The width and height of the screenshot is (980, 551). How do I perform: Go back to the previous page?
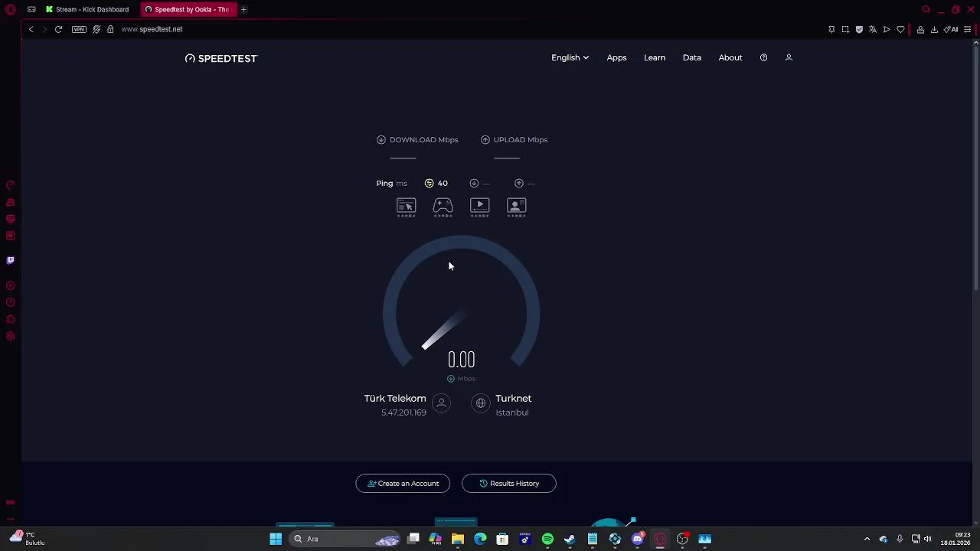click(x=31, y=29)
